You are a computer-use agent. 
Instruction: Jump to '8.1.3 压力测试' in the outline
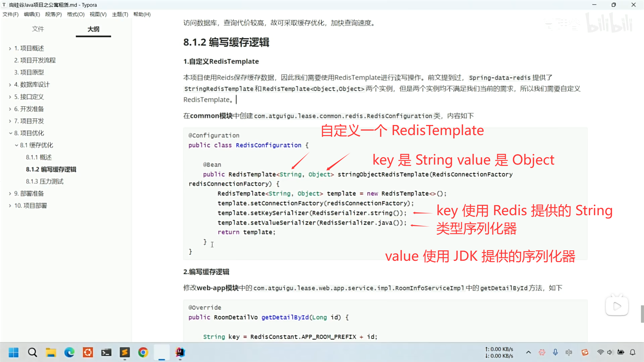(45, 181)
